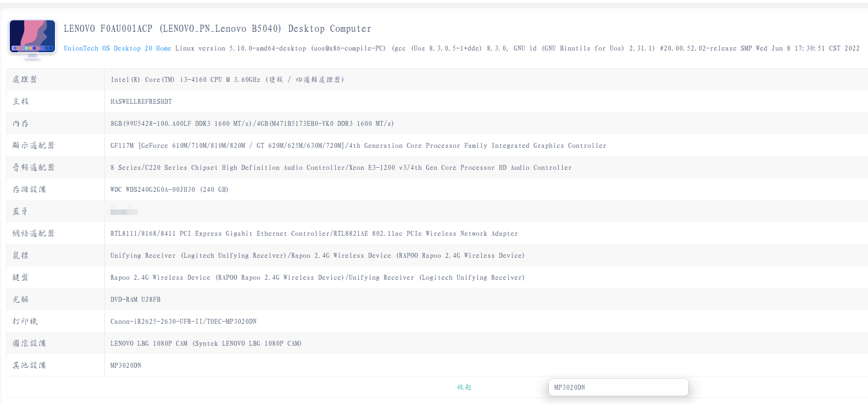Viewport: 868px width, 404px height.
Task: Click the MP3020DN value in 其他設備 row
Action: point(126,366)
